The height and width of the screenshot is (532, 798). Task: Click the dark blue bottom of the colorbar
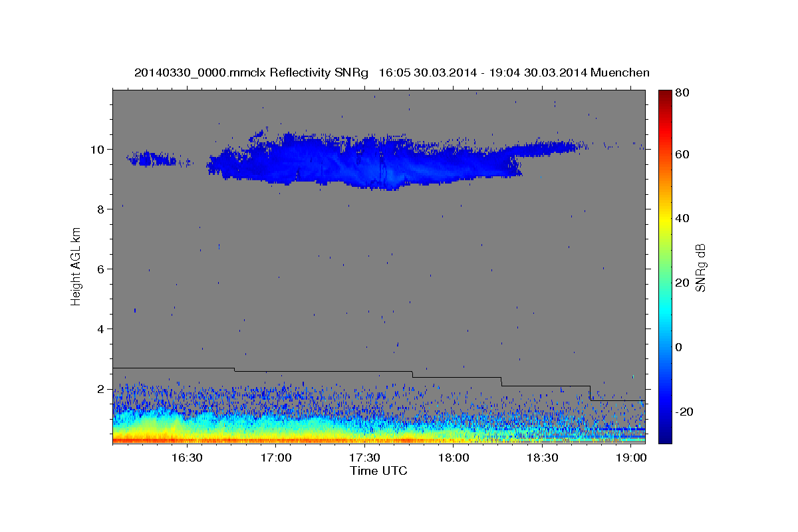pyautogui.click(x=664, y=436)
